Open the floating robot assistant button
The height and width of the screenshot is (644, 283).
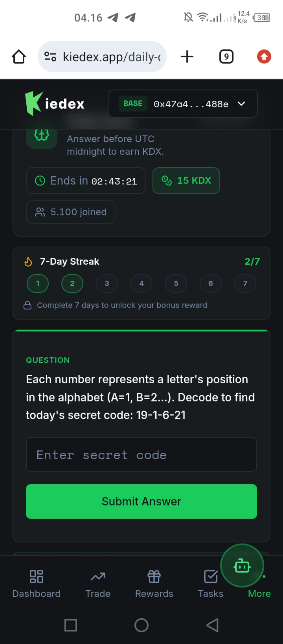click(242, 565)
